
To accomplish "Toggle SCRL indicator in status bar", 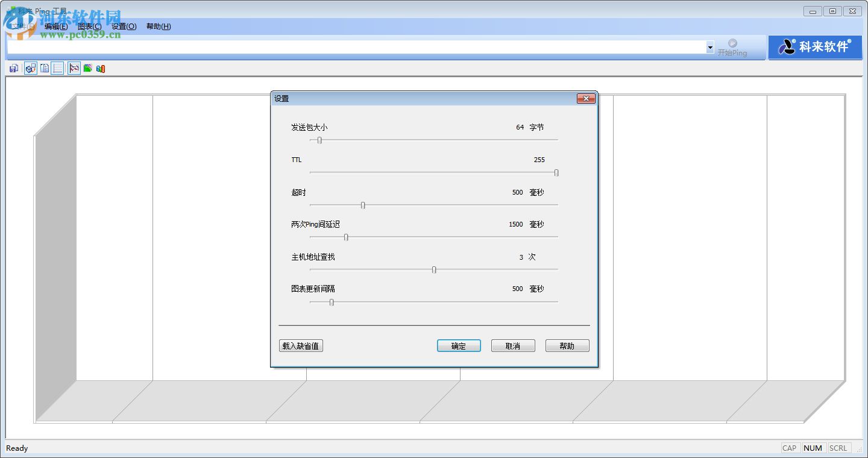I will point(838,448).
